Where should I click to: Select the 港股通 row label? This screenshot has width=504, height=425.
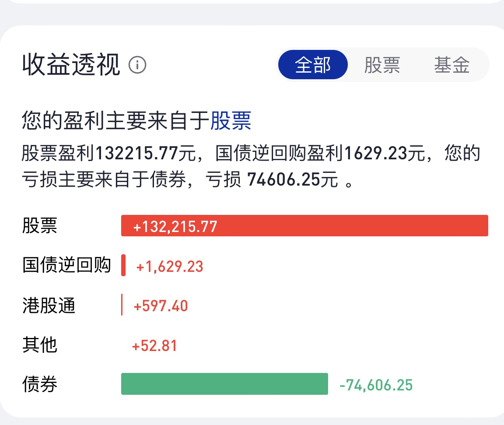click(x=49, y=305)
